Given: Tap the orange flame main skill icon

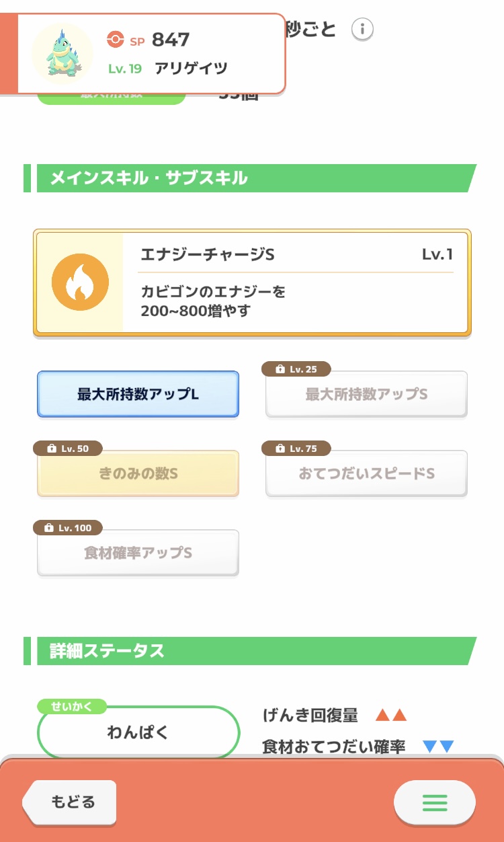Looking at the screenshot, I should click(x=80, y=282).
